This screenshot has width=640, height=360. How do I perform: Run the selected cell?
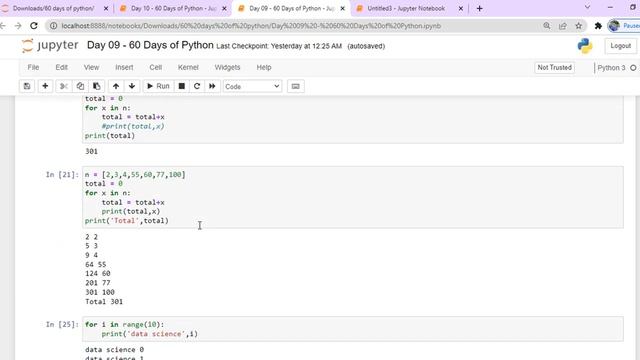[x=158, y=86]
